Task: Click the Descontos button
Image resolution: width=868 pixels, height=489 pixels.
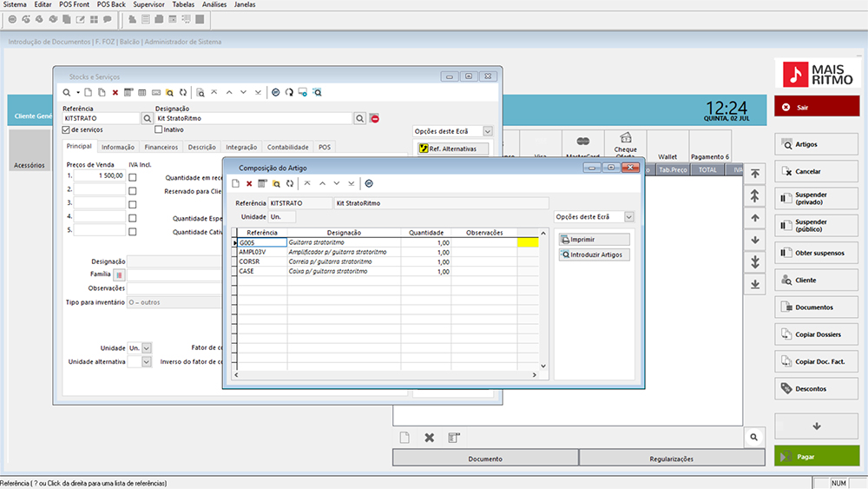Action: tap(817, 389)
